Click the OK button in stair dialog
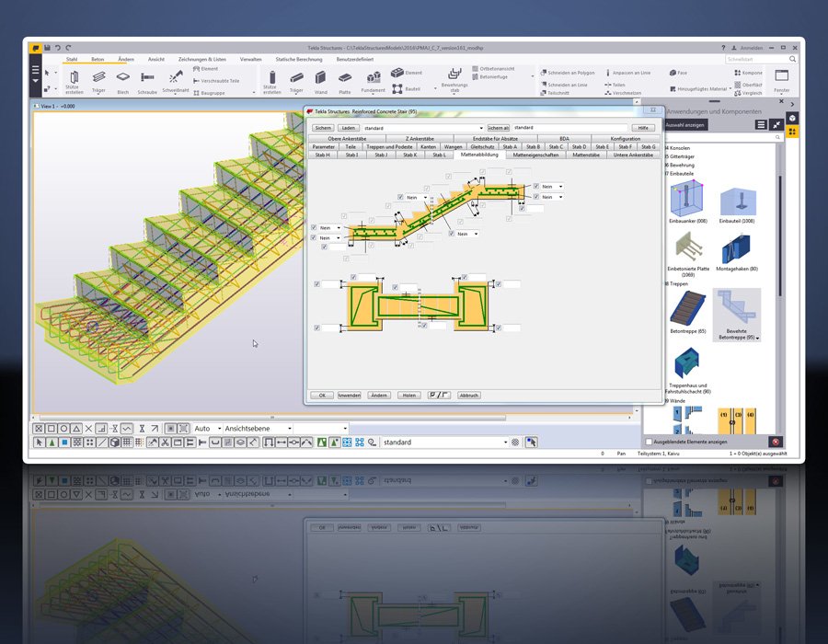The width and height of the screenshot is (828, 644). 322,396
